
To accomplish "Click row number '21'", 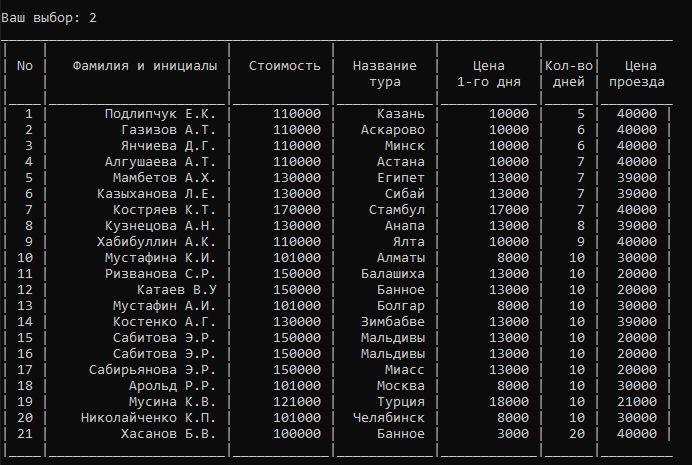I will pyautogui.click(x=25, y=434).
